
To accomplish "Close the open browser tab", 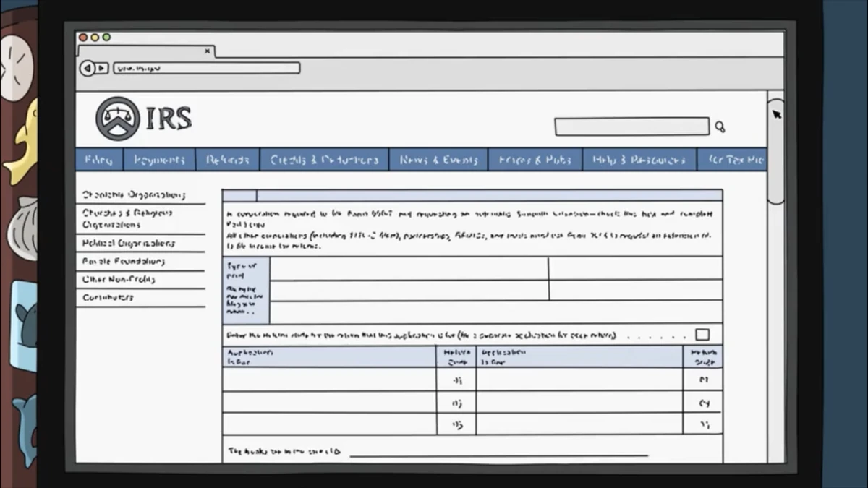I will [207, 51].
